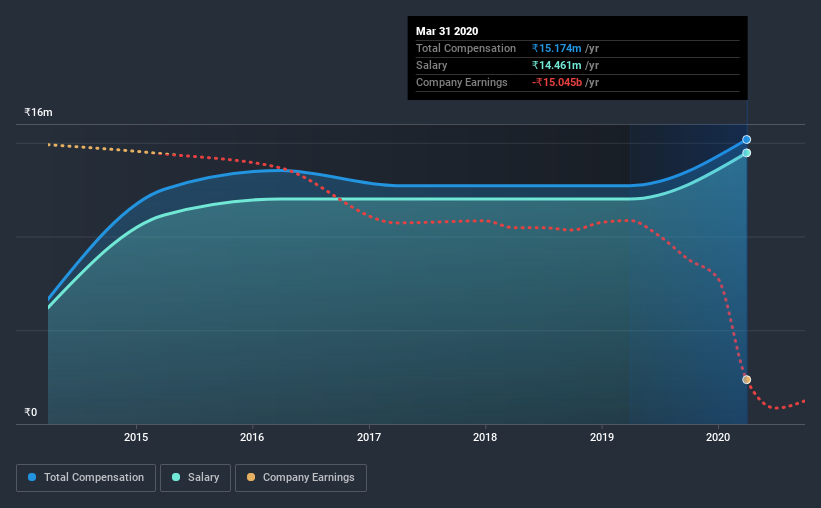Click the -₹15.045b company earnings value

pyautogui.click(x=557, y=82)
